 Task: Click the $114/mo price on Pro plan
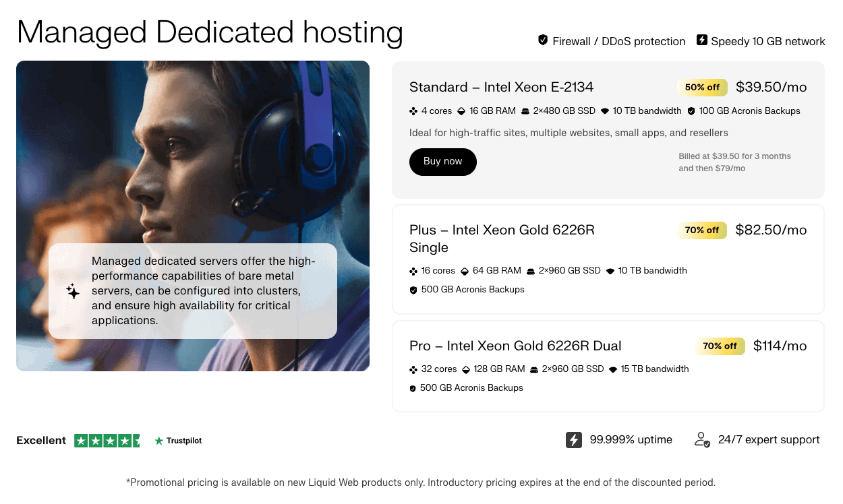(780, 346)
